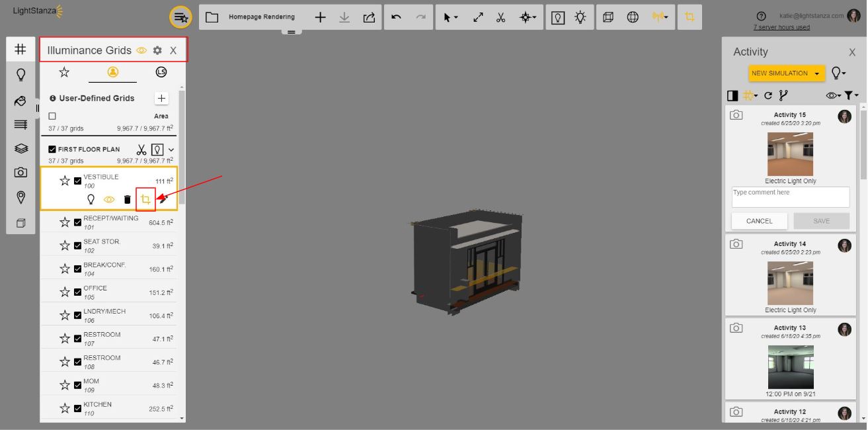Toggle visibility eye on VESTIBULE row
The width and height of the screenshot is (868, 430).
pos(110,199)
